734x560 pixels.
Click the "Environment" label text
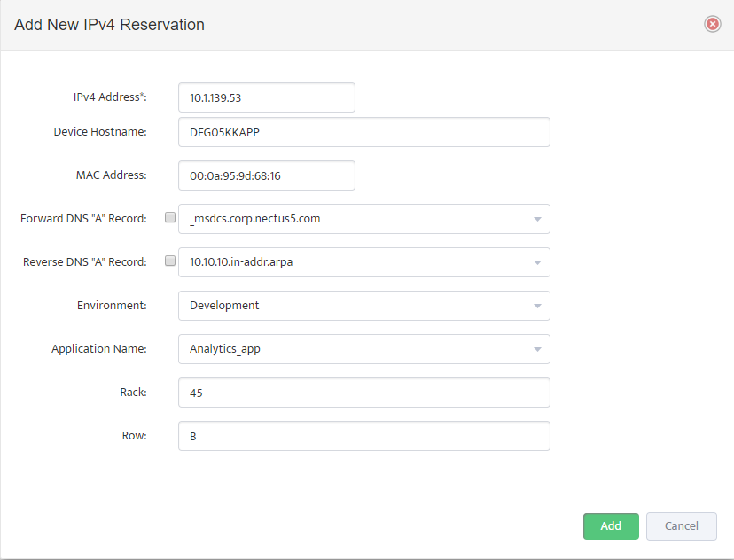coord(112,306)
